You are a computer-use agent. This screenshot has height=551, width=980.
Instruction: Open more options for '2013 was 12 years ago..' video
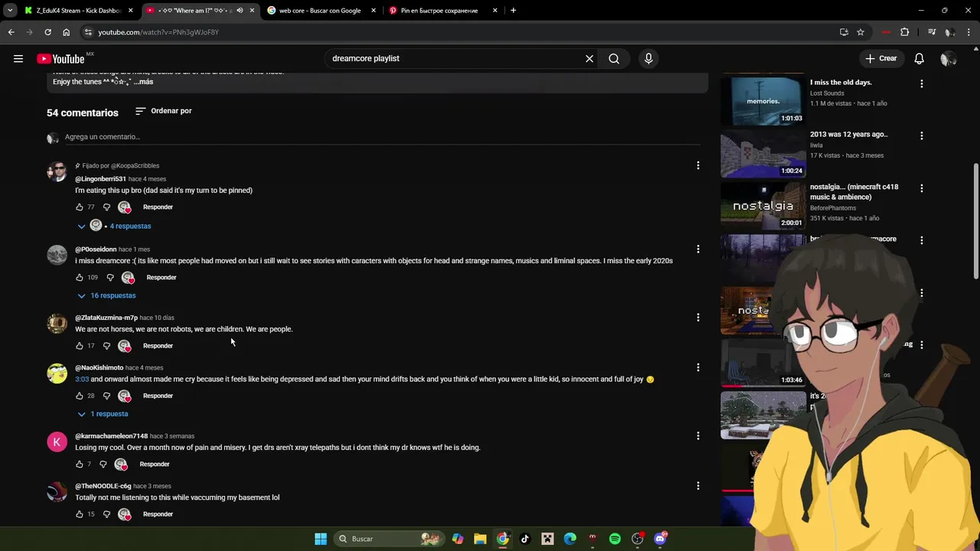pyautogui.click(x=922, y=135)
